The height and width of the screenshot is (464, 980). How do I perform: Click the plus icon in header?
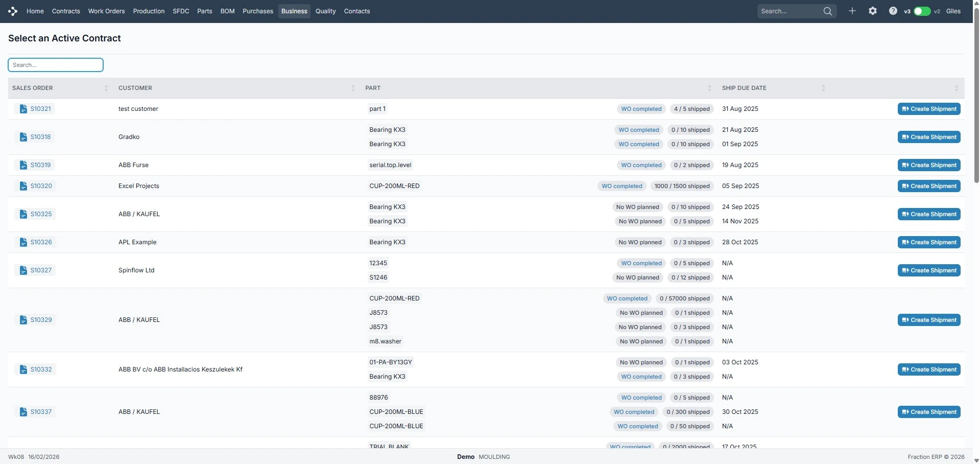[852, 11]
